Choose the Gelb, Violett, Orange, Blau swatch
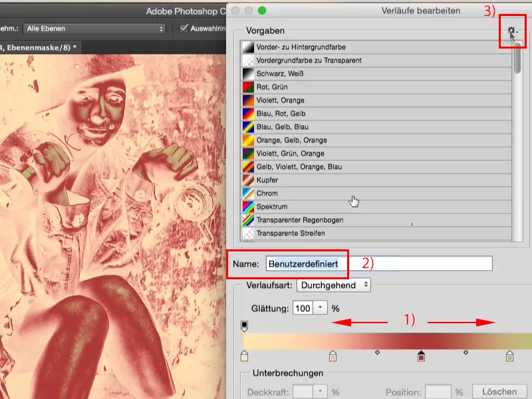 pyautogui.click(x=248, y=167)
